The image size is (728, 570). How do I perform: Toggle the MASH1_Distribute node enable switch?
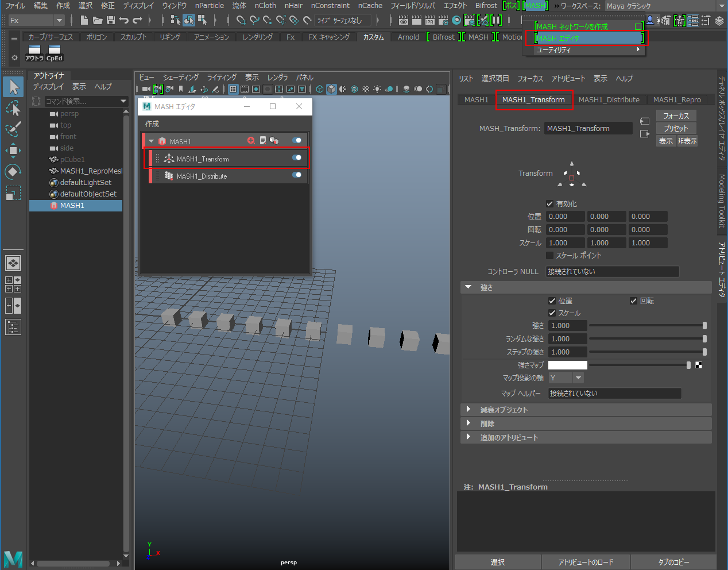(297, 175)
